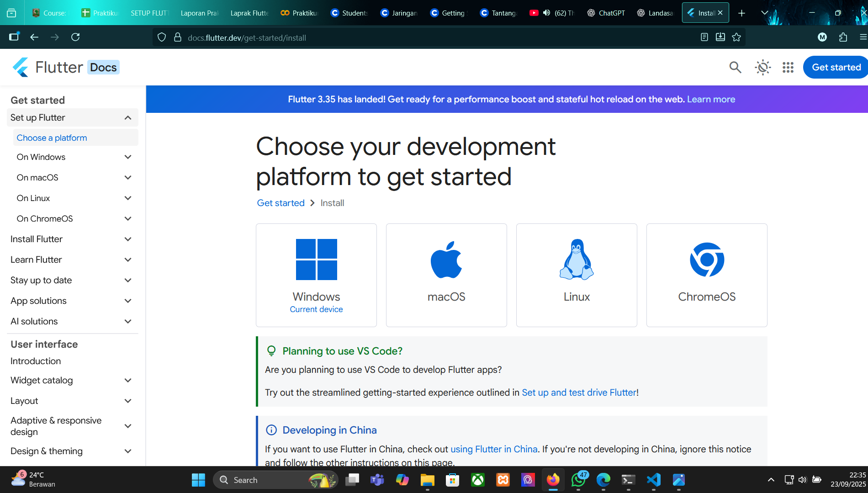This screenshot has width=868, height=493.
Task: Open the Firefox hamburger menu
Action: tap(863, 37)
